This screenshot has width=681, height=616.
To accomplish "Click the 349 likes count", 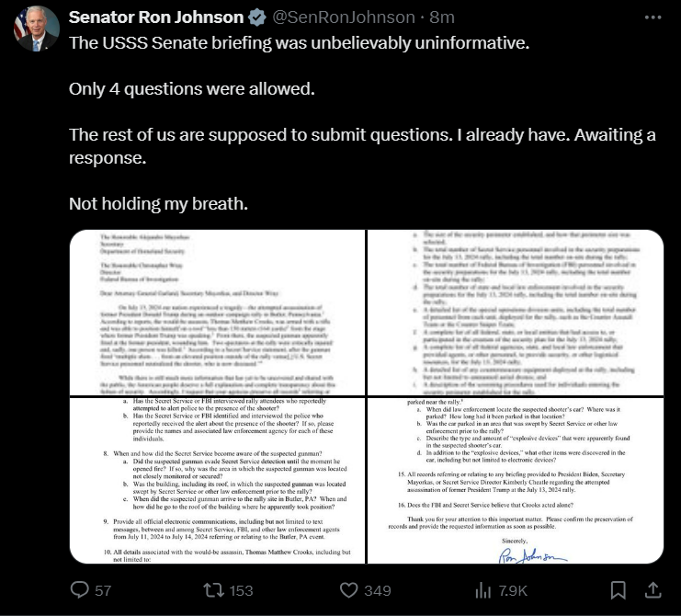I will (x=378, y=590).
